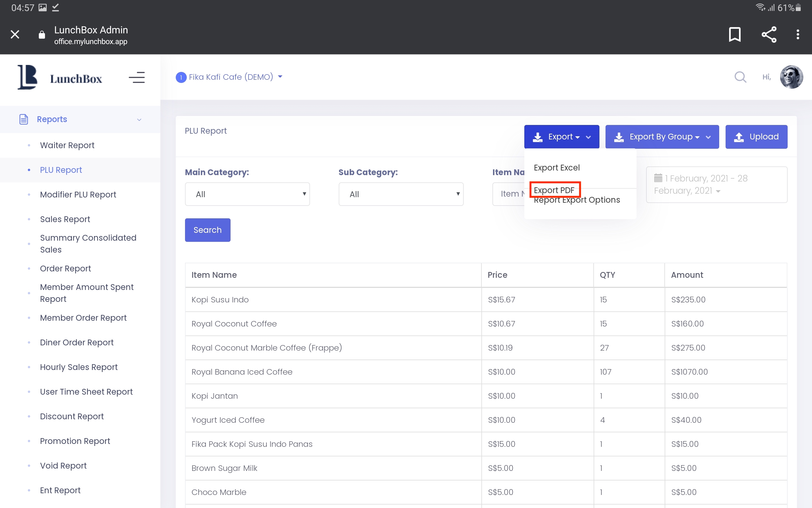
Task: Select Export PDF from the menu
Action: click(554, 190)
